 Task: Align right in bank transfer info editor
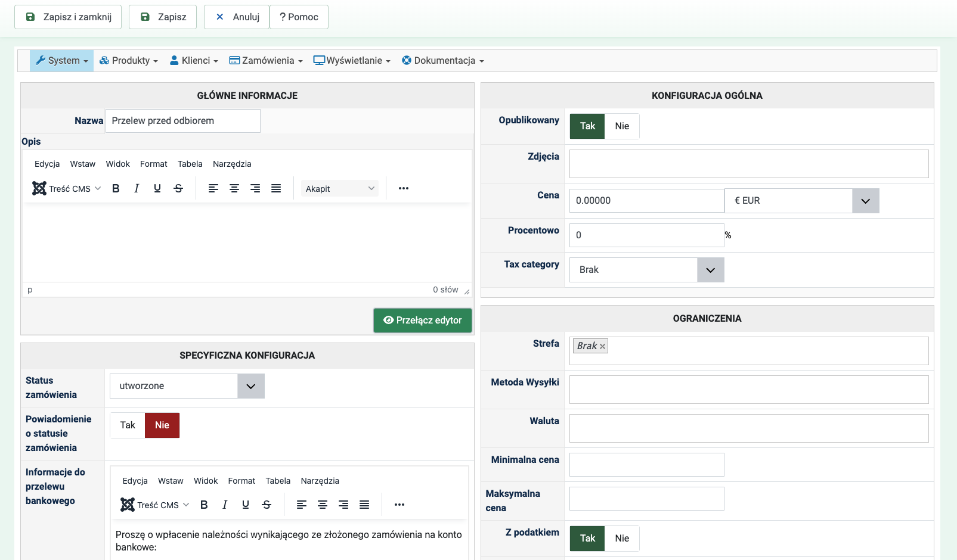(343, 505)
